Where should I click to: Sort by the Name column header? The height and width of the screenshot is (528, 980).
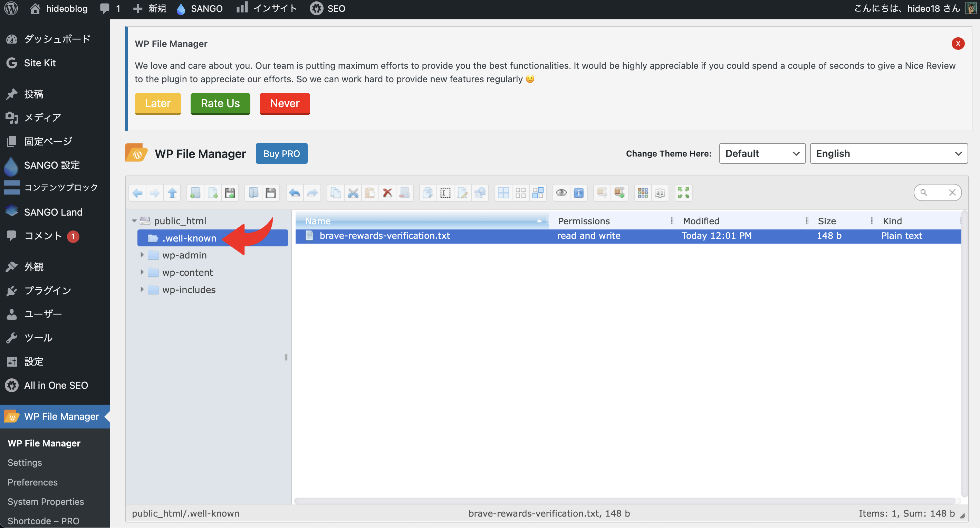422,221
